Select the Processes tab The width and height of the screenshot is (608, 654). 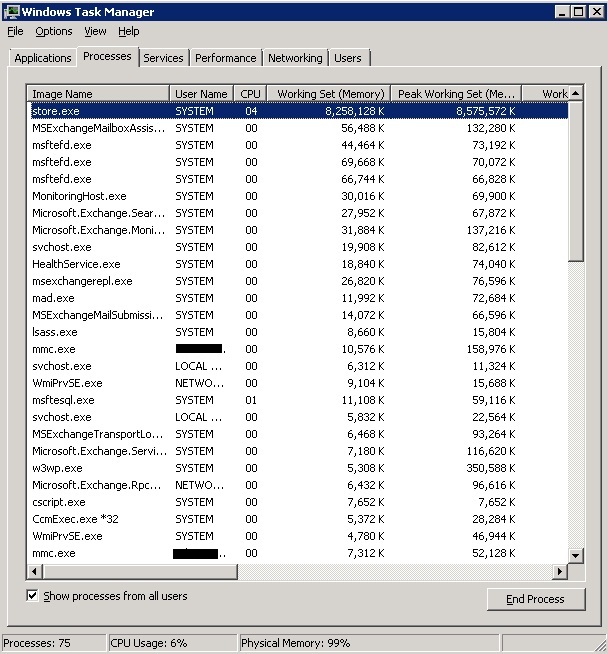pyautogui.click(x=107, y=56)
